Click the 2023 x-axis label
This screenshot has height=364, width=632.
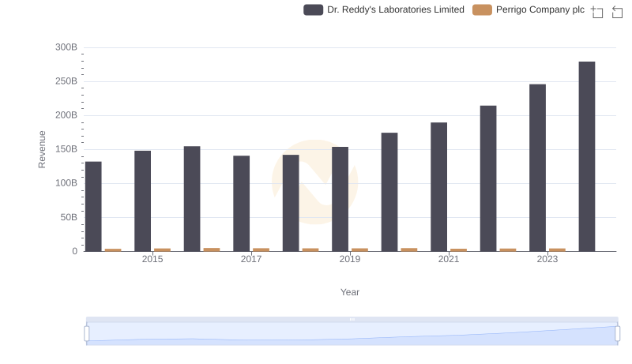[x=547, y=259]
